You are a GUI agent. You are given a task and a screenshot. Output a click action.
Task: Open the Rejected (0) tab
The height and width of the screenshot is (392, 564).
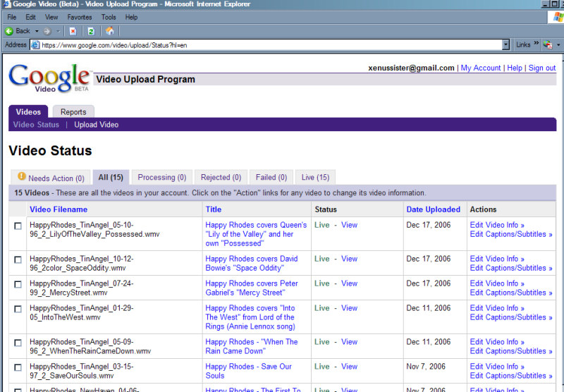pyautogui.click(x=221, y=177)
